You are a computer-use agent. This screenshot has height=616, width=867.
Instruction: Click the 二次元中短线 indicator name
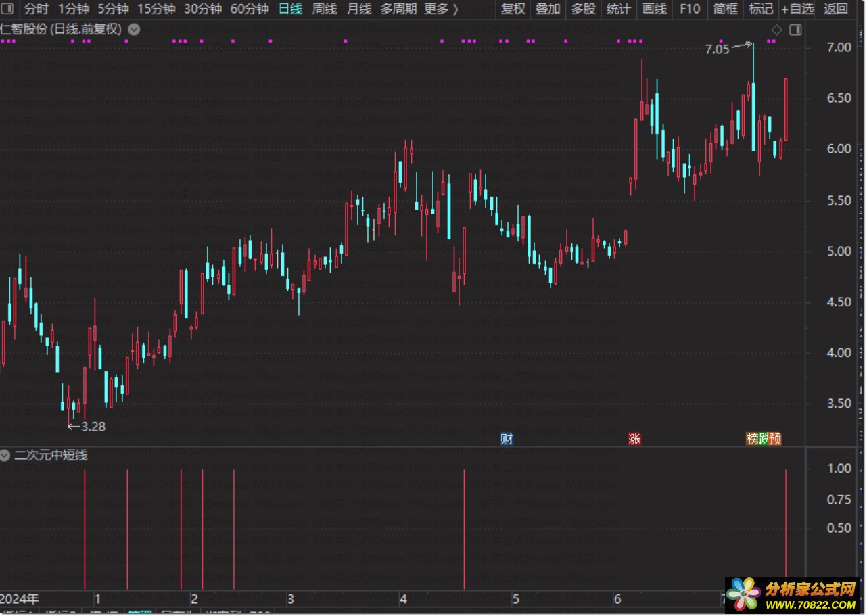[x=51, y=455]
